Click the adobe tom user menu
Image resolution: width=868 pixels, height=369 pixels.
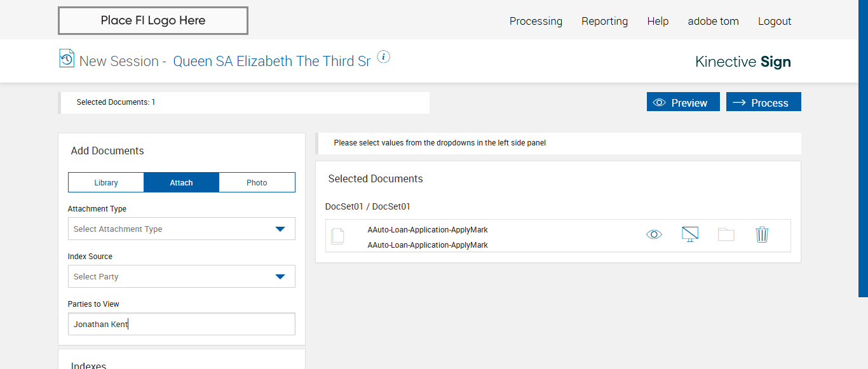coord(713,21)
